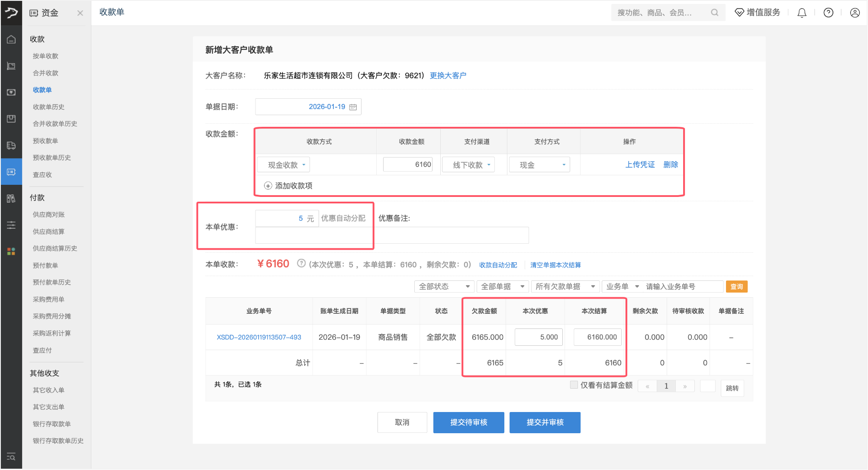
Task: Click the question icon beside ¥6160
Action: (x=301, y=263)
